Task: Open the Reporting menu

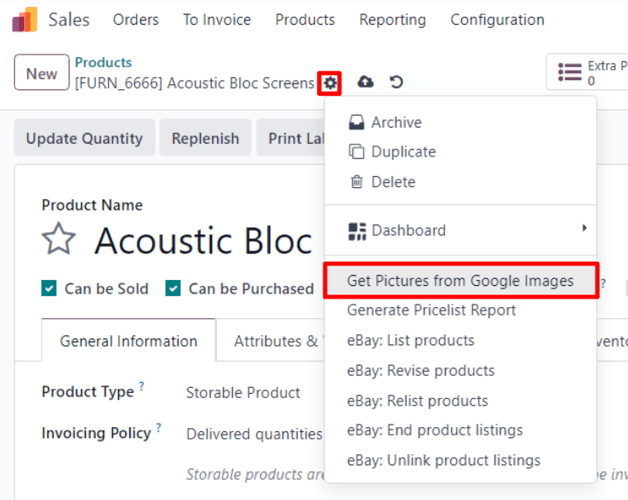Action: [x=392, y=20]
